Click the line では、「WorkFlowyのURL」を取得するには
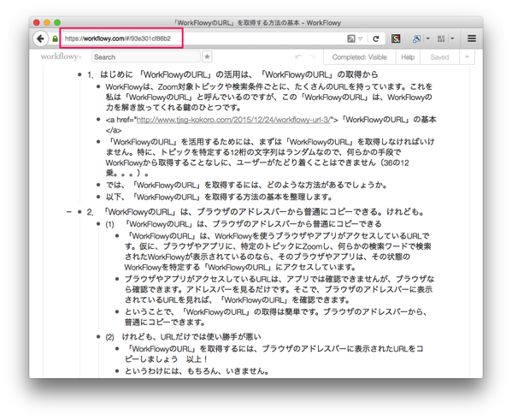The width and height of the screenshot is (512, 420). pos(246,186)
